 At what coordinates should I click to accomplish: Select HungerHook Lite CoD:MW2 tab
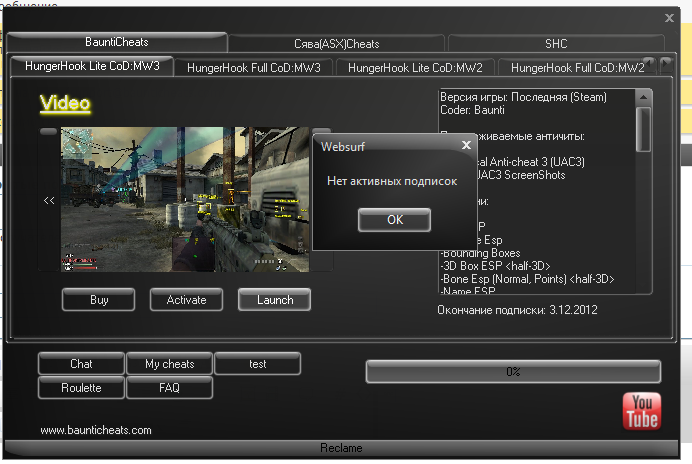point(415,68)
